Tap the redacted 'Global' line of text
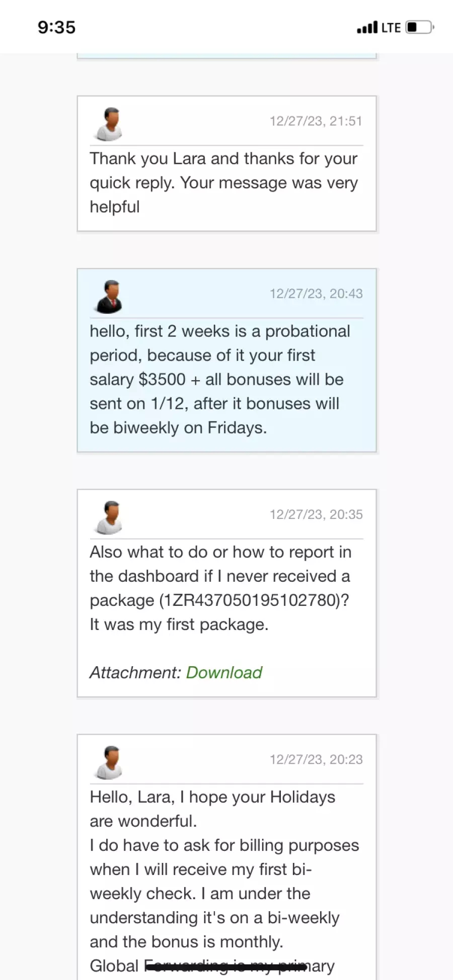Screen dimensions: 453x980 (x=212, y=965)
